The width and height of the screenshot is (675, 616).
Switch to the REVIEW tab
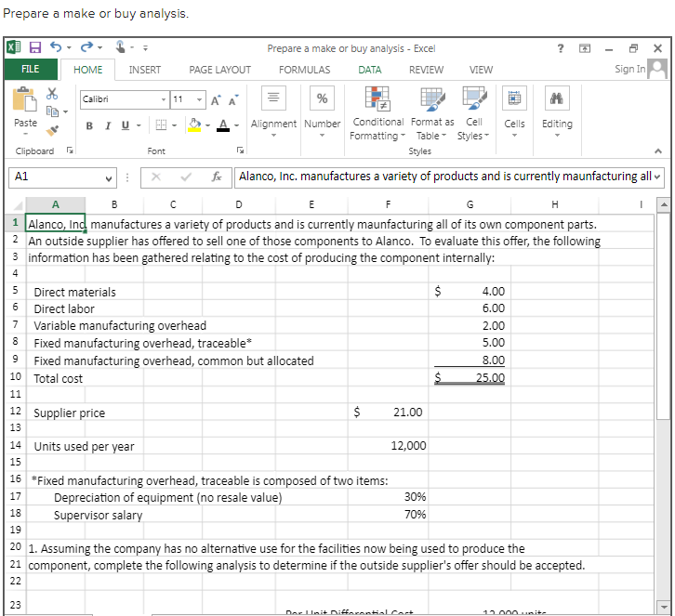click(x=426, y=70)
